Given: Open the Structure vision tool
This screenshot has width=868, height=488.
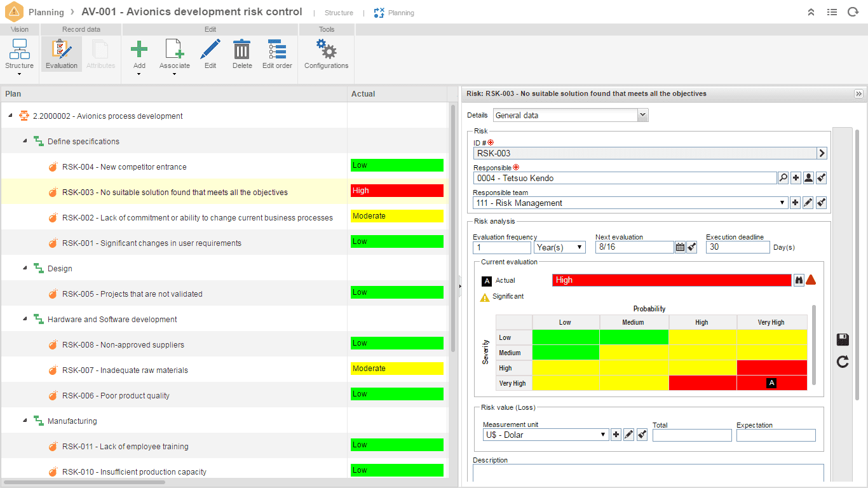Looking at the screenshot, I should [20, 55].
